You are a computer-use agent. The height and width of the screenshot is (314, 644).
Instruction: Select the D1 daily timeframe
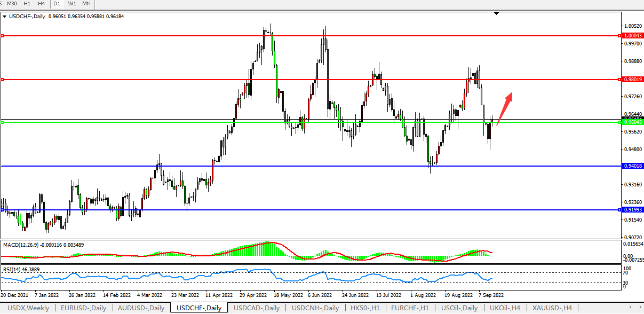[x=57, y=4]
